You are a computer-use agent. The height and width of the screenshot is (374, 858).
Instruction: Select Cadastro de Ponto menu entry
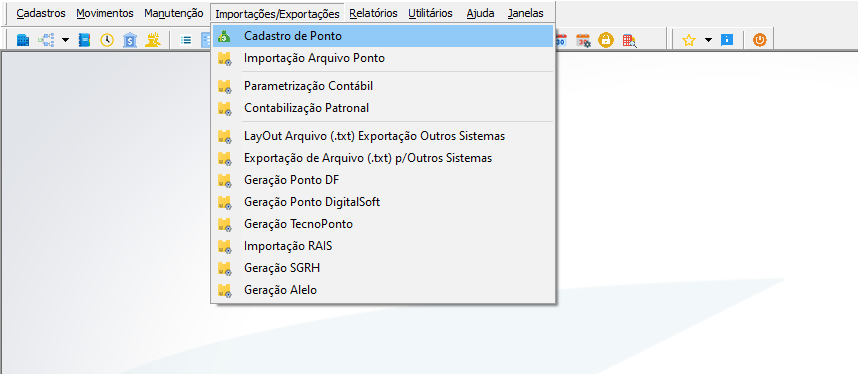click(383, 36)
